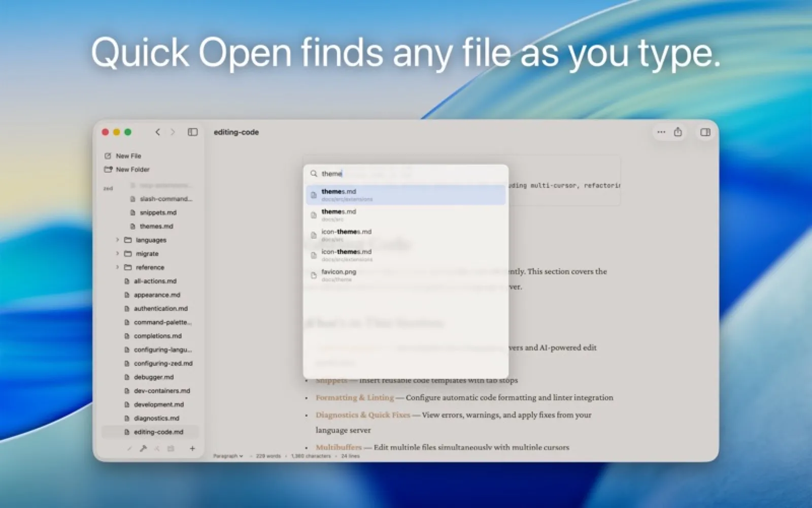This screenshot has height=508, width=812.
Task: Toggle the right inspector panel icon
Action: coord(705,132)
